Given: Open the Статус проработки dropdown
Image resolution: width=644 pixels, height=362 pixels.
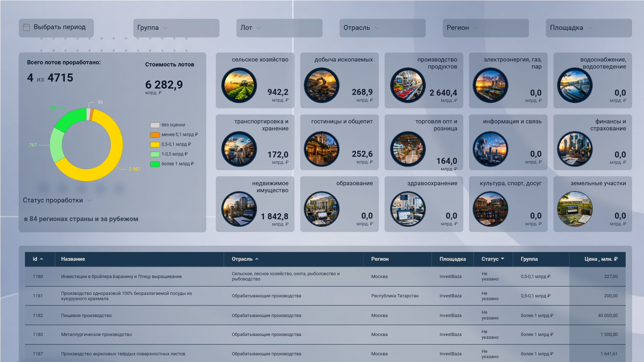Looking at the screenshot, I should tap(57, 200).
